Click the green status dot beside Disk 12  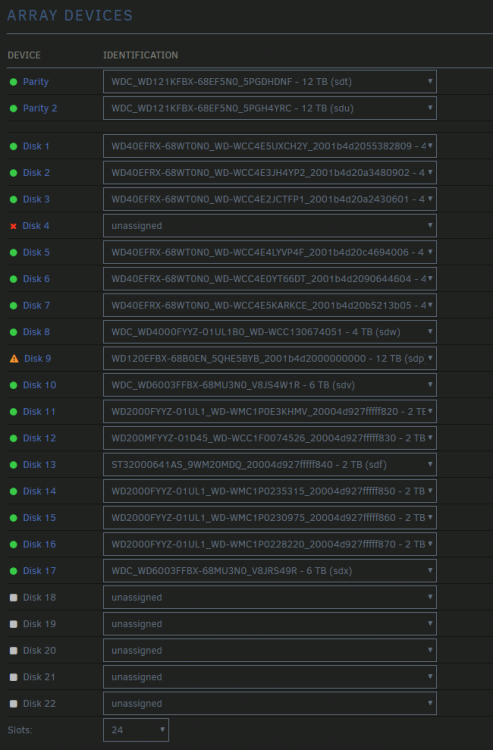(x=13, y=439)
